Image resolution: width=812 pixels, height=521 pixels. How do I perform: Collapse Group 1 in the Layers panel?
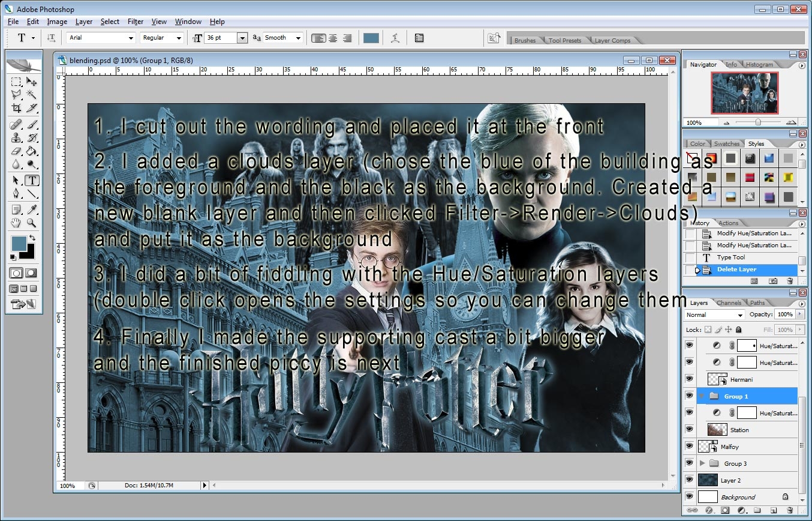(702, 396)
